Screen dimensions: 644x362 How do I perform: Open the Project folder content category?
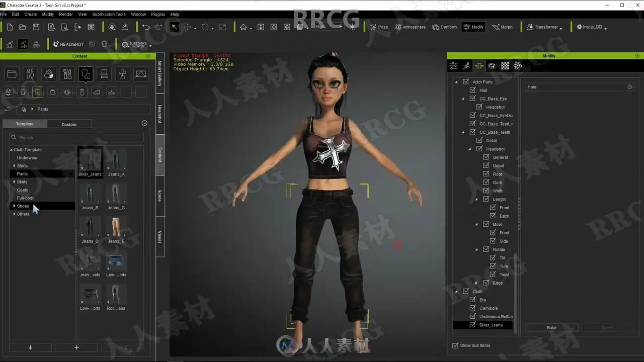click(12, 74)
